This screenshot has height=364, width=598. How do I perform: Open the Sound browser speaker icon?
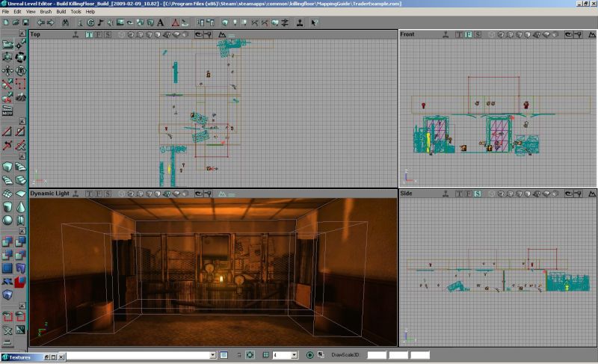pos(110,23)
